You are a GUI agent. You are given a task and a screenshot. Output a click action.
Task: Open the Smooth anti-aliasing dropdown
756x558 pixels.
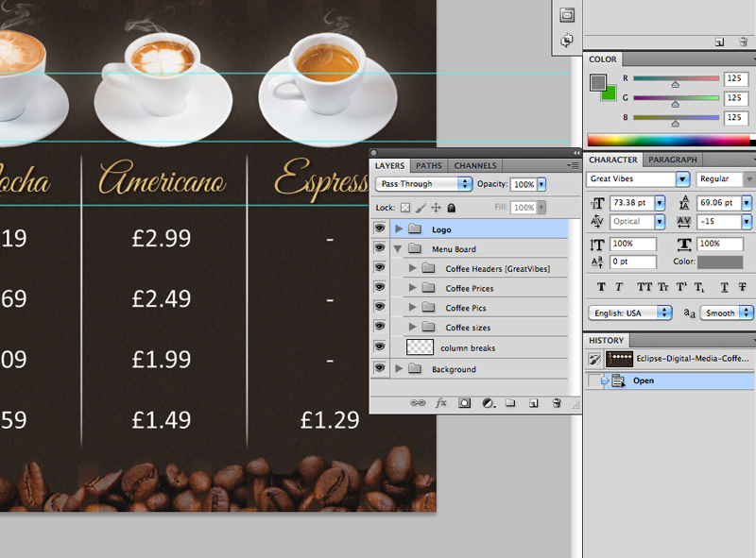tap(727, 313)
